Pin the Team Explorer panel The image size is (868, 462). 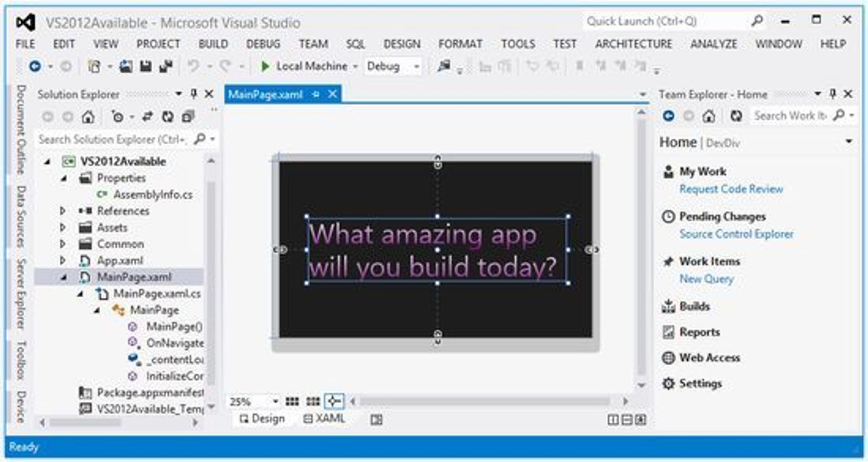click(x=832, y=94)
